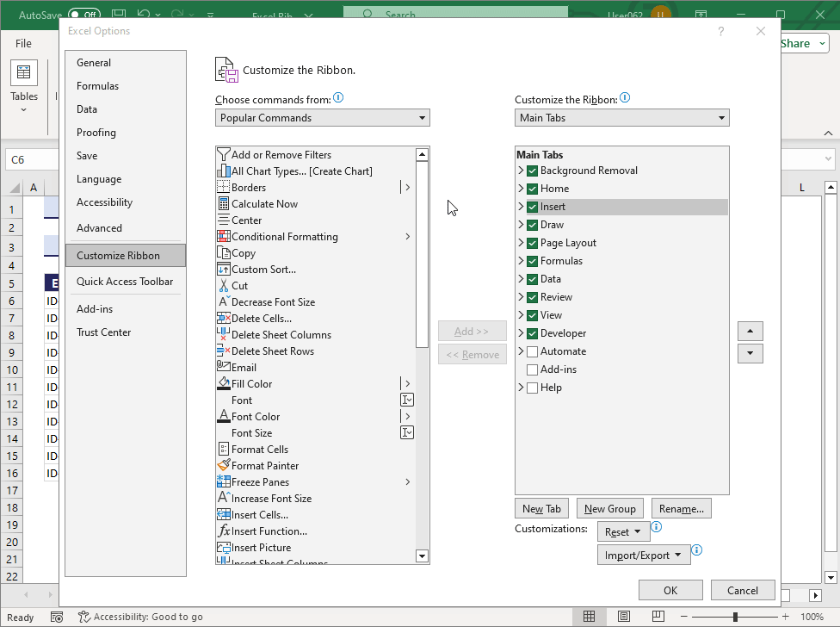
Task: Toggle the Insert tab checkbox
Action: click(532, 207)
